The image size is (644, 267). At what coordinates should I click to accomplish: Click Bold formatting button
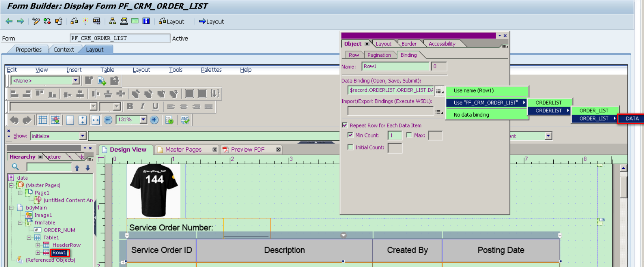click(130, 106)
